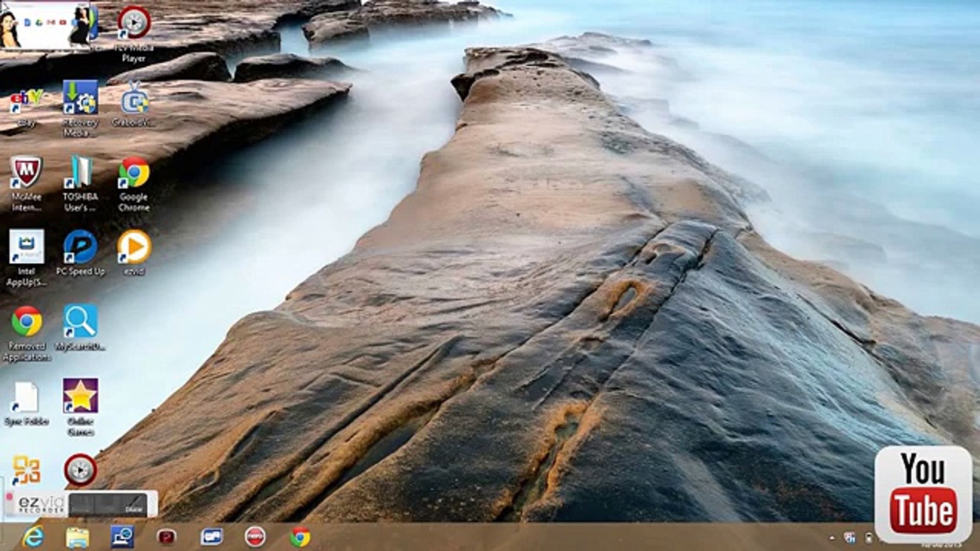Open the network status tray icon
The image size is (980, 551).
click(849, 537)
